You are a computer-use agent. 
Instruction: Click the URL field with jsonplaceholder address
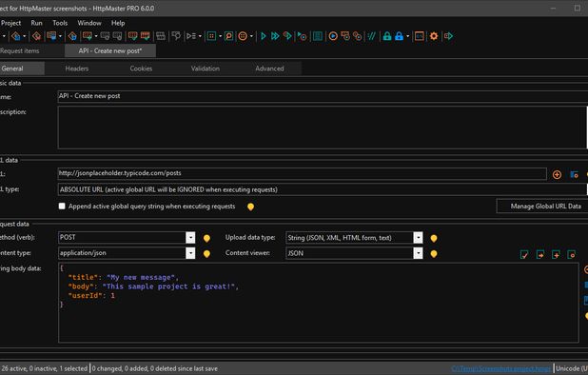tap(302, 173)
